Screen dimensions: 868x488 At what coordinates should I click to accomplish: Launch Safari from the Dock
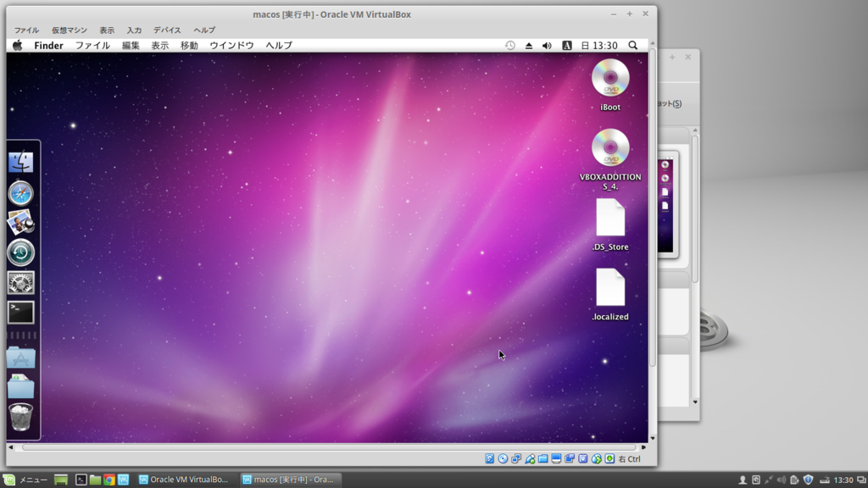[20, 193]
